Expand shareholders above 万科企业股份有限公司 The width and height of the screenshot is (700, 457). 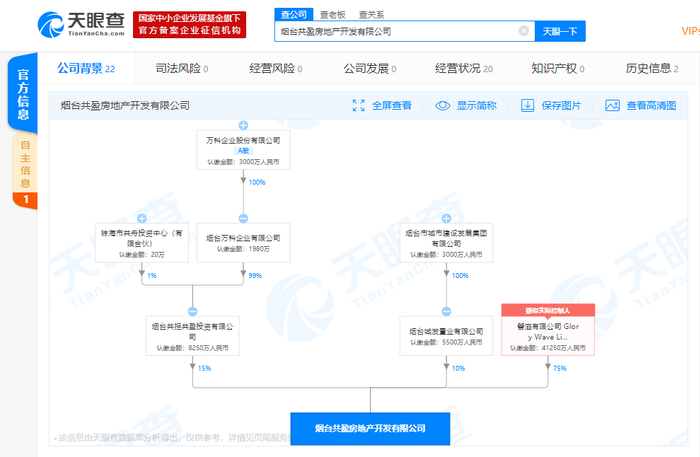(x=243, y=125)
